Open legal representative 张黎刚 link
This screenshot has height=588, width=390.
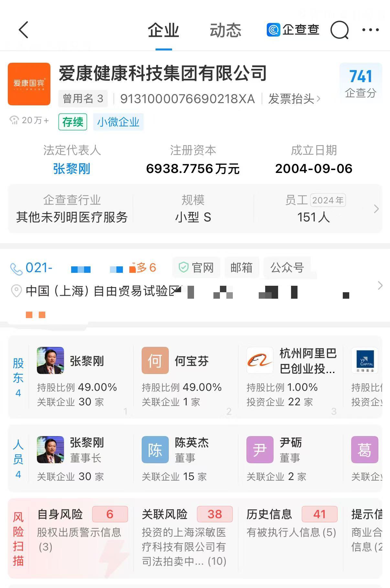point(71,169)
